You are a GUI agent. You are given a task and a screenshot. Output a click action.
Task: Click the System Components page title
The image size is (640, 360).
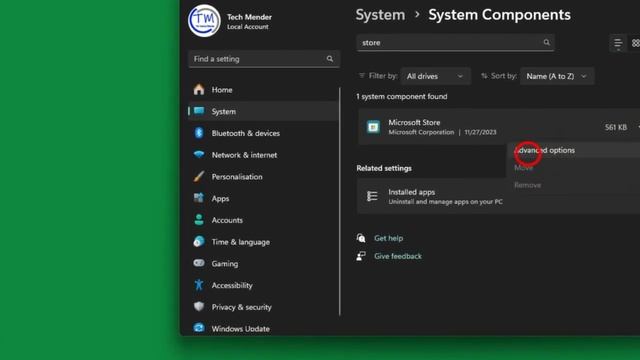coord(499,15)
